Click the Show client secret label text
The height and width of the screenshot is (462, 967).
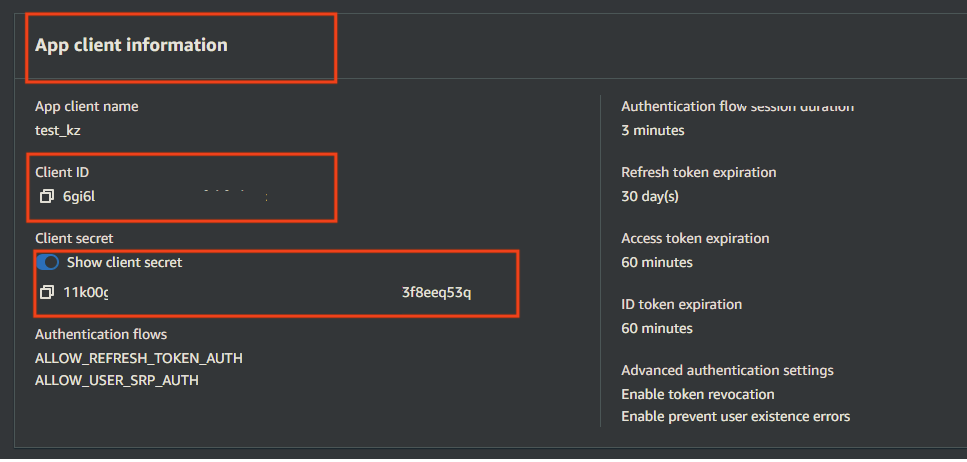point(125,262)
